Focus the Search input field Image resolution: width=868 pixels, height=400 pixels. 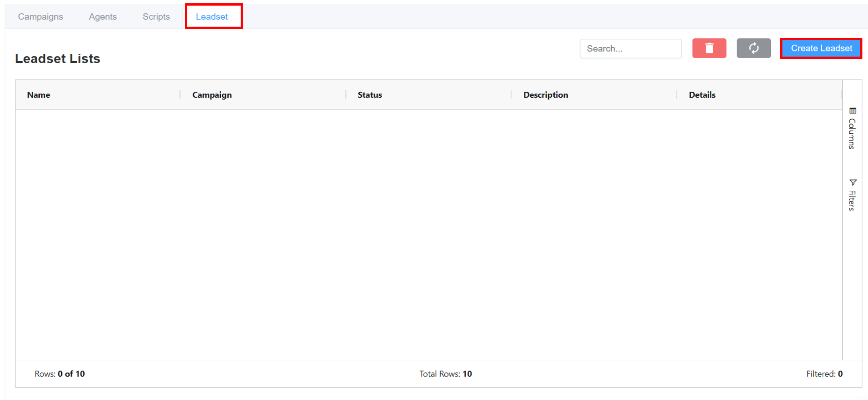630,49
